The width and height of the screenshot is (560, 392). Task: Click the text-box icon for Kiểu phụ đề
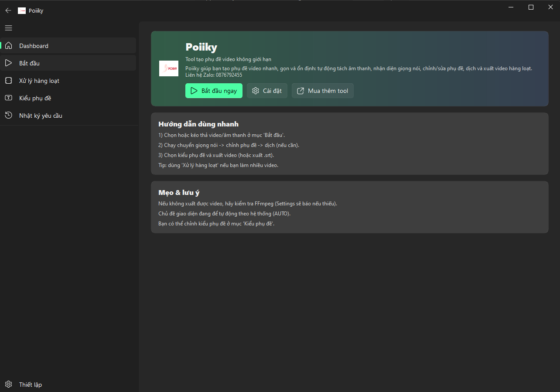click(9, 98)
